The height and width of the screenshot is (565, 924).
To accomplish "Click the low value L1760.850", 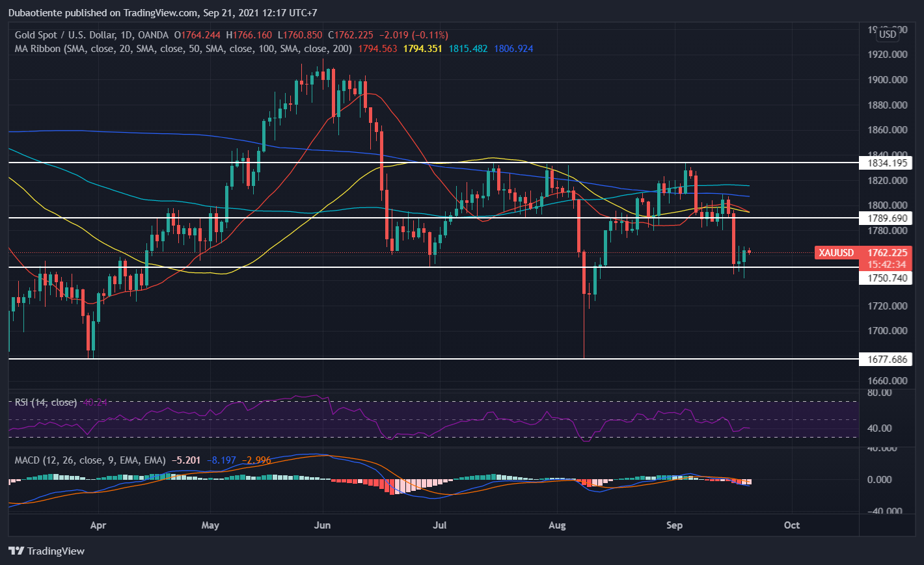I will 299,35.
